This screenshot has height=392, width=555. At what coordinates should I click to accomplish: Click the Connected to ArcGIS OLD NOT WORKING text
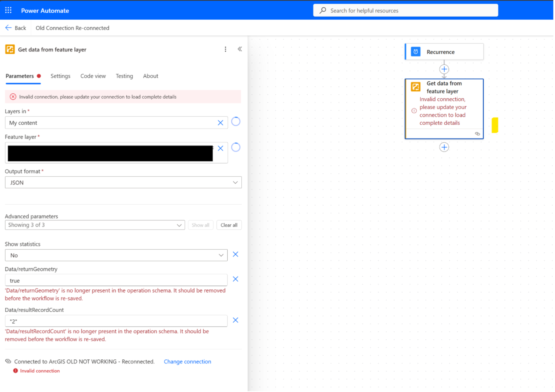pos(84,361)
